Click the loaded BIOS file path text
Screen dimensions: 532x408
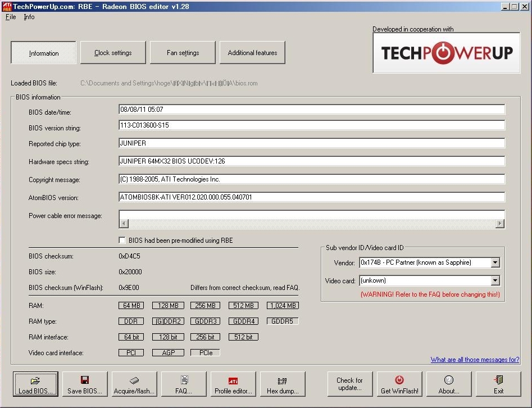coord(169,83)
